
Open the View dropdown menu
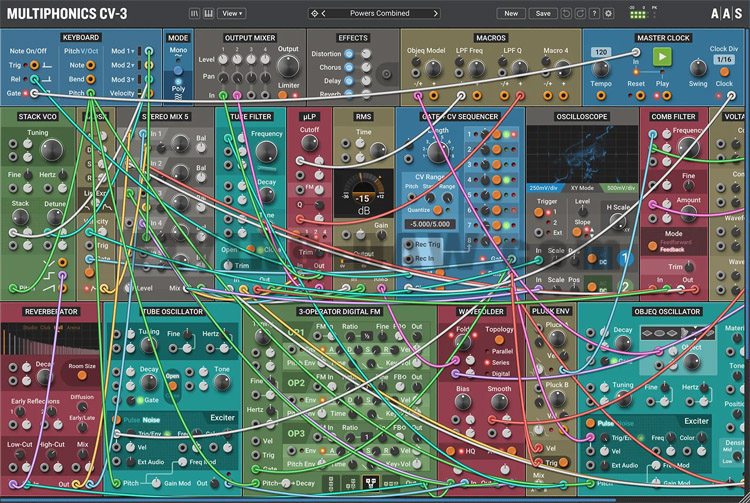[x=232, y=13]
